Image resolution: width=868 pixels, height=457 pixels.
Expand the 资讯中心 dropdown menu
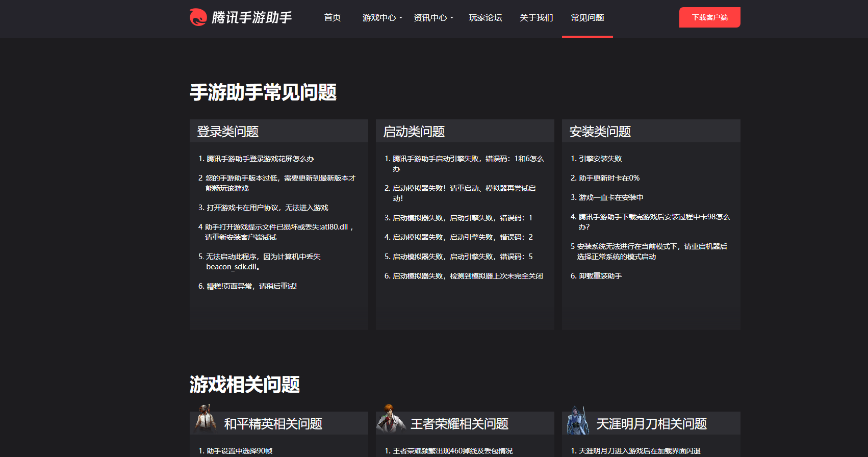pos(433,18)
